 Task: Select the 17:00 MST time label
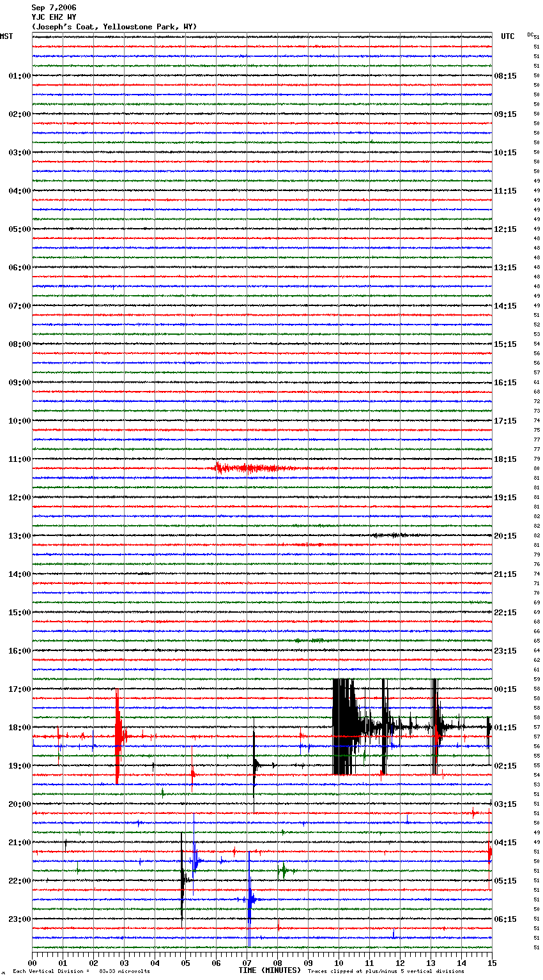pyautogui.click(x=19, y=689)
